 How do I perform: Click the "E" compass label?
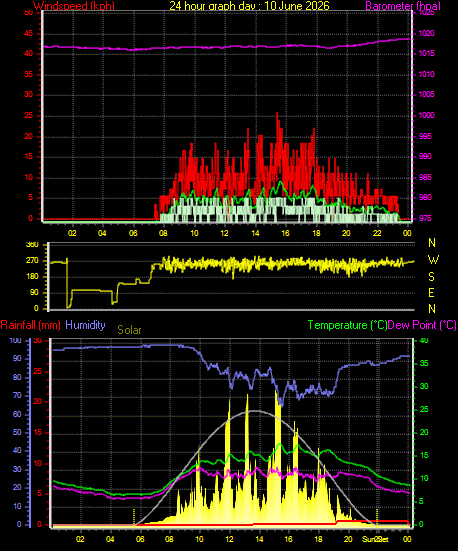(432, 292)
